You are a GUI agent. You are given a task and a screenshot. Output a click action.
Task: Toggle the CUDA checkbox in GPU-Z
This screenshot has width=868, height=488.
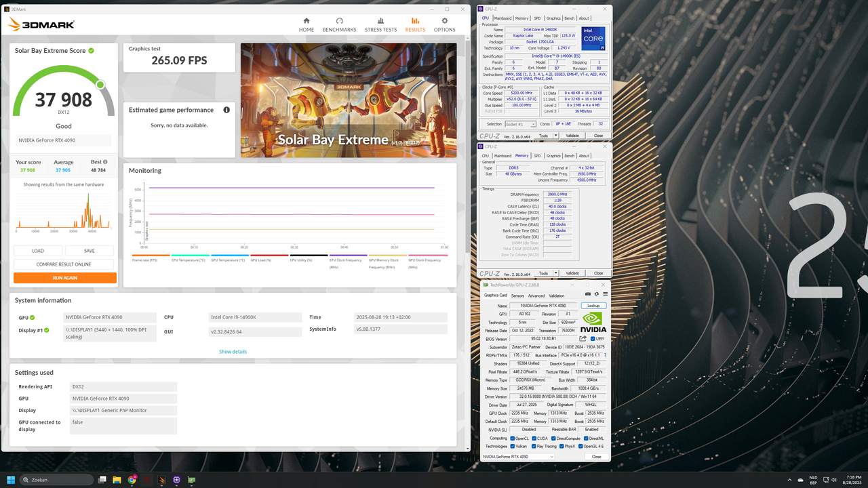point(534,438)
